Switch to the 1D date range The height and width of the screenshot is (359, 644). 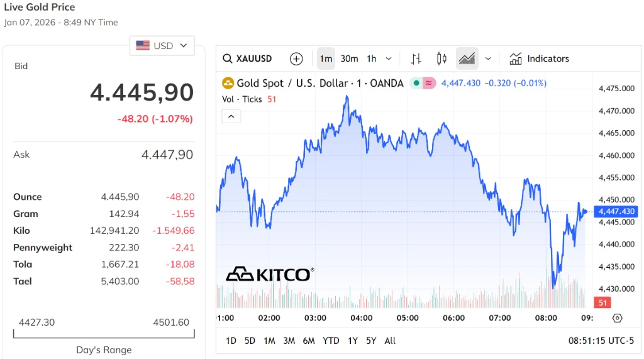(231, 341)
